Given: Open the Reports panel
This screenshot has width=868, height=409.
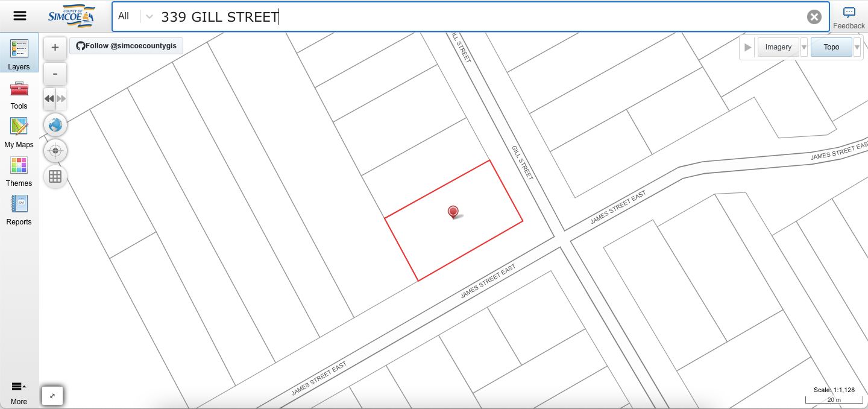Looking at the screenshot, I should [x=19, y=211].
